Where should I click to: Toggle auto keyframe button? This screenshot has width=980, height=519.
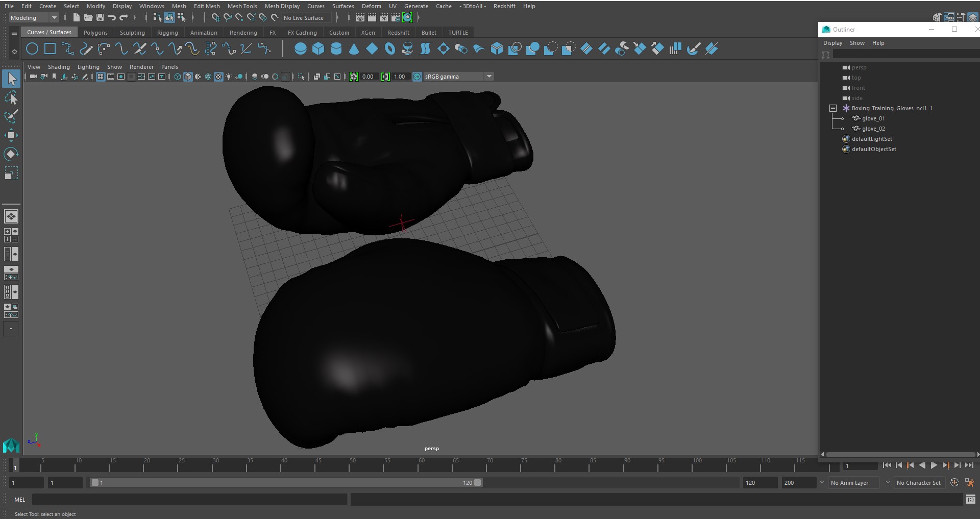click(x=954, y=482)
